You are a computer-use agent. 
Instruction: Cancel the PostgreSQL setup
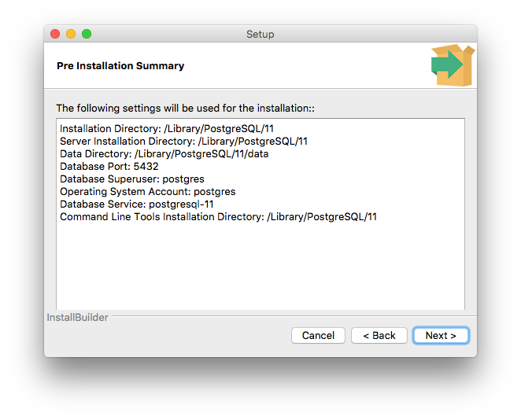click(318, 335)
